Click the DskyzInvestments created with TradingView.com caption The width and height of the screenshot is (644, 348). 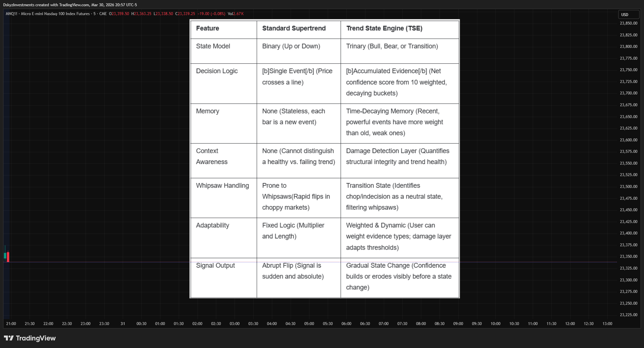coord(70,5)
